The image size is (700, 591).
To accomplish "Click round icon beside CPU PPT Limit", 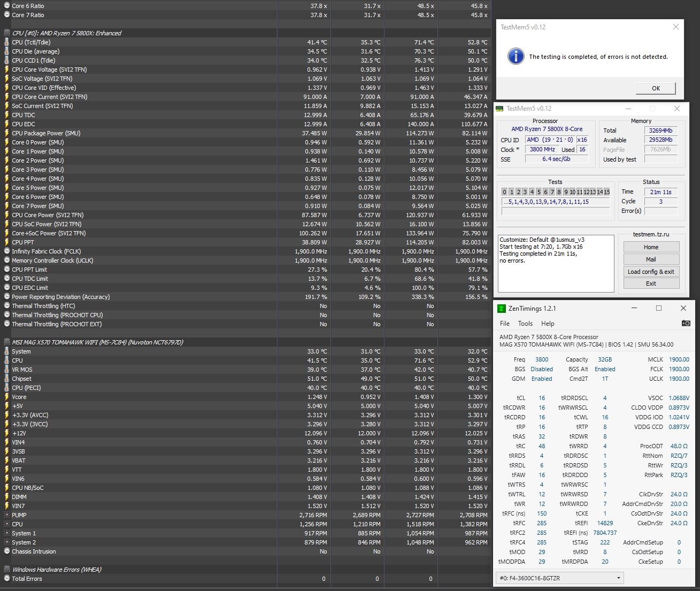I will click(x=6, y=270).
